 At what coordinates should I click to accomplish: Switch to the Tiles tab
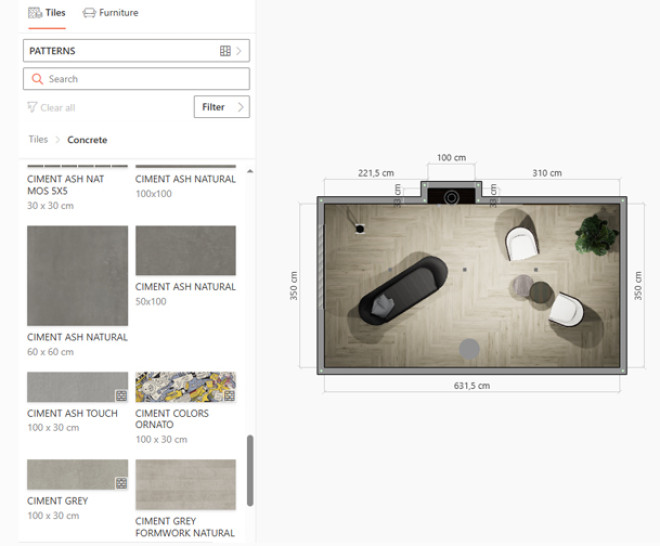click(x=47, y=13)
